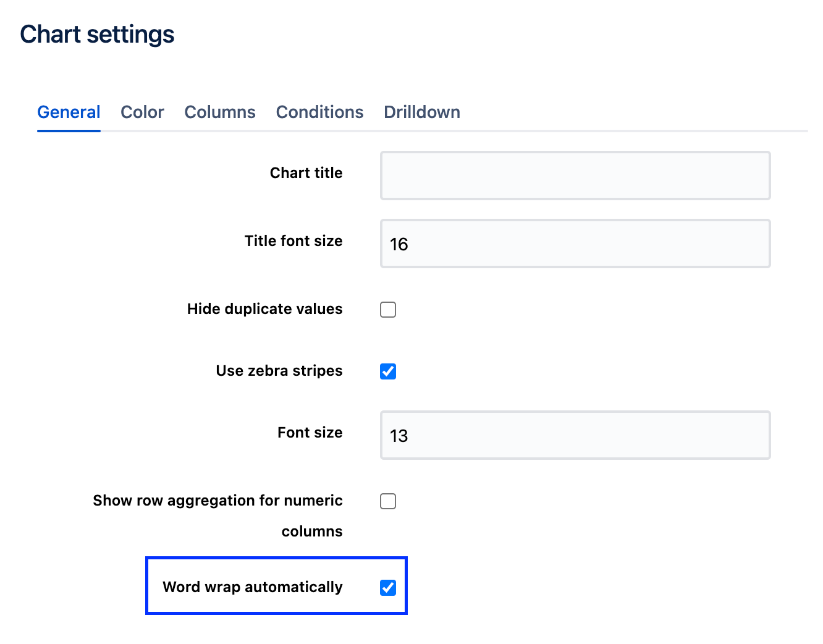Viewport: 823px width, 644px height.
Task: Click the General tab
Action: pos(69,112)
